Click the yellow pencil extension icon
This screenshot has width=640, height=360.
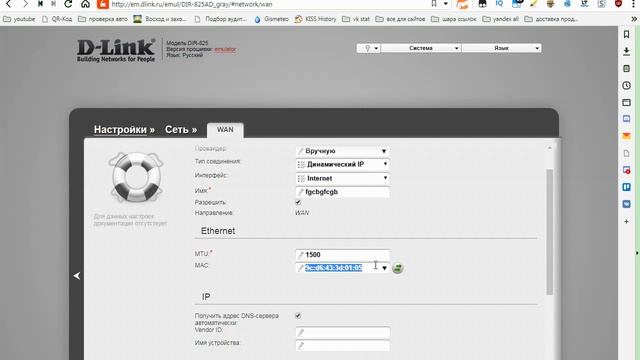pos(533,4)
